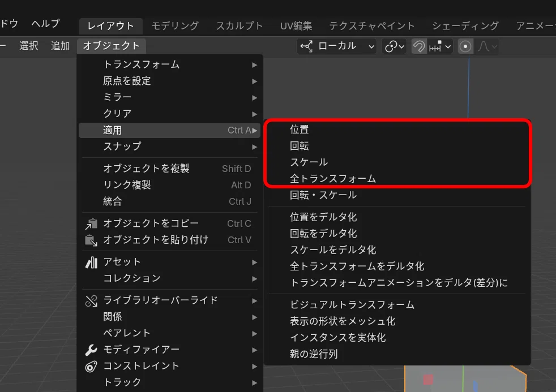
Task: Choose スケールをデルタ化
Action: 397,250
